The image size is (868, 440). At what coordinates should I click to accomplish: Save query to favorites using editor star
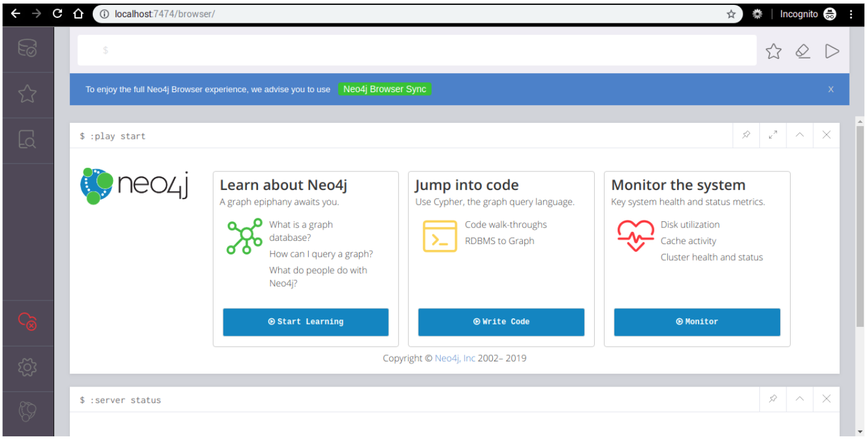click(x=773, y=51)
